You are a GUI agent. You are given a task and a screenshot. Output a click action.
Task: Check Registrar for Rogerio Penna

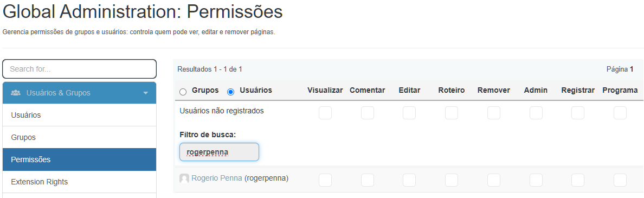[578, 180]
